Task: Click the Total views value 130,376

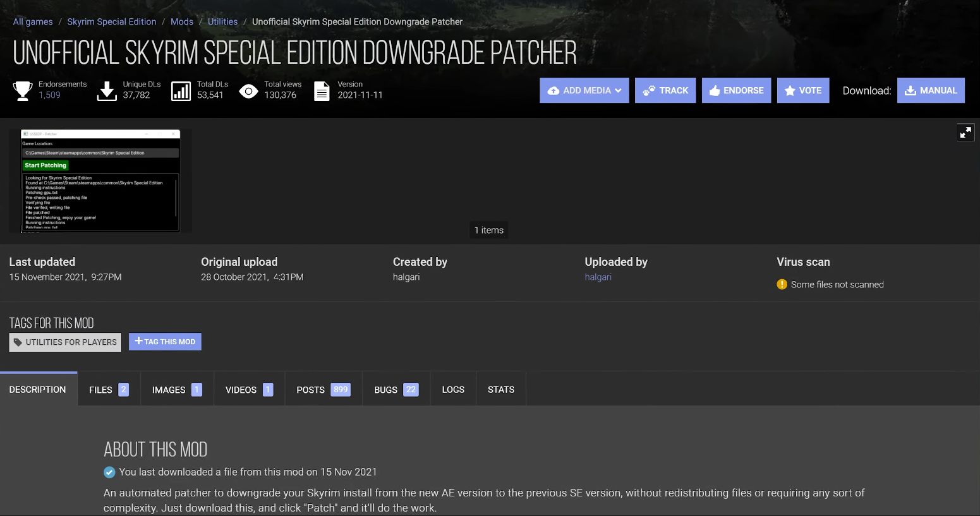Action: tap(281, 95)
